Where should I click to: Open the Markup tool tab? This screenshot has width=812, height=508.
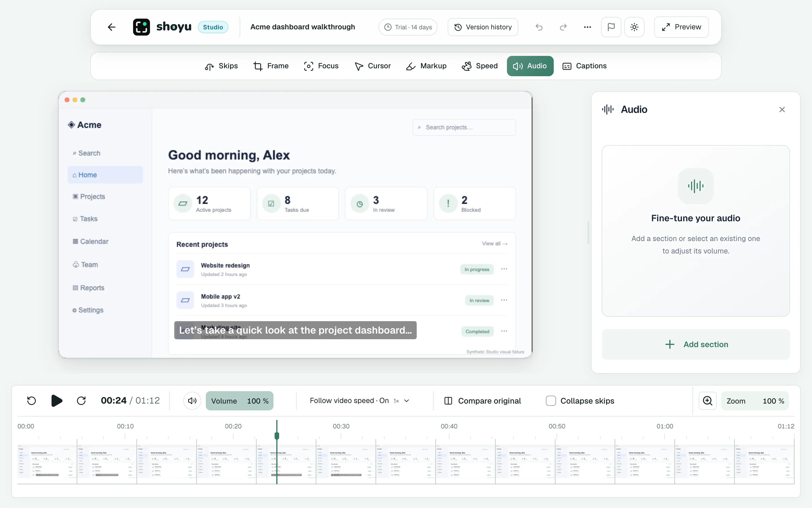(x=426, y=66)
